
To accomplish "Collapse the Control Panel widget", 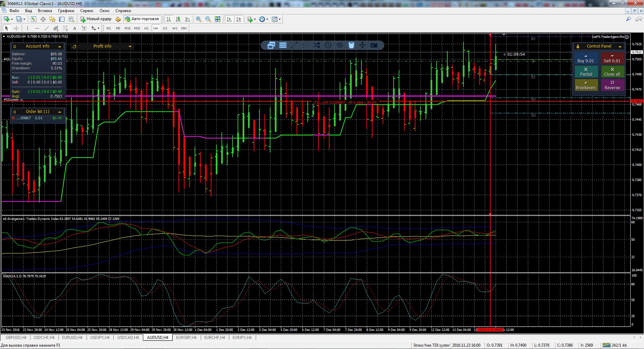I will (620, 46).
